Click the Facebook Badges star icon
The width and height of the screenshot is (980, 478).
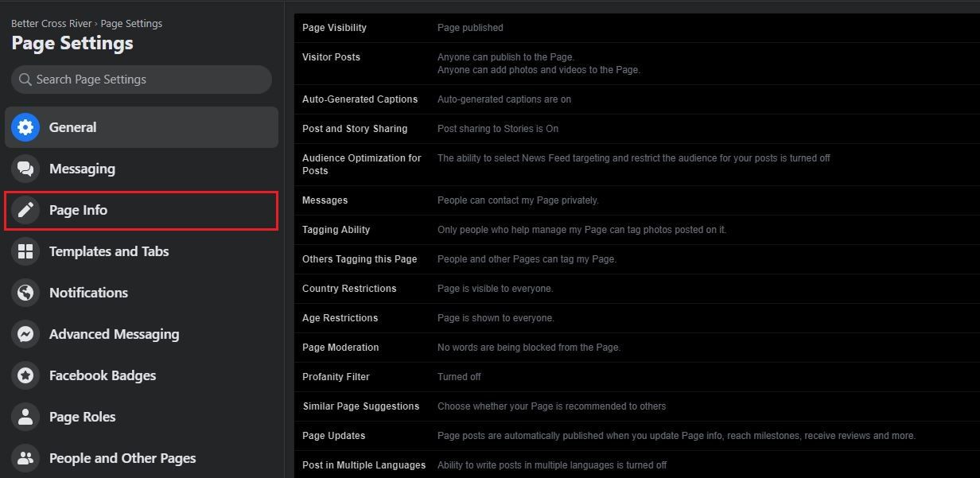click(x=25, y=375)
